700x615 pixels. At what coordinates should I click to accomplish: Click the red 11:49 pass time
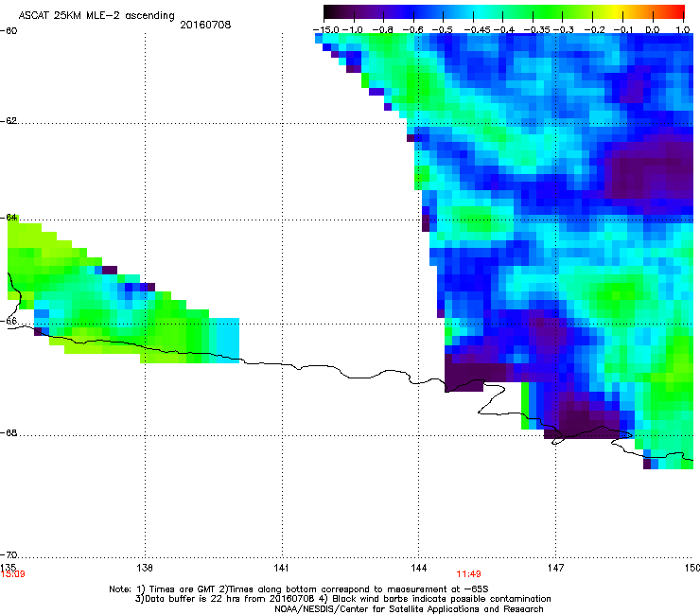click(x=468, y=574)
